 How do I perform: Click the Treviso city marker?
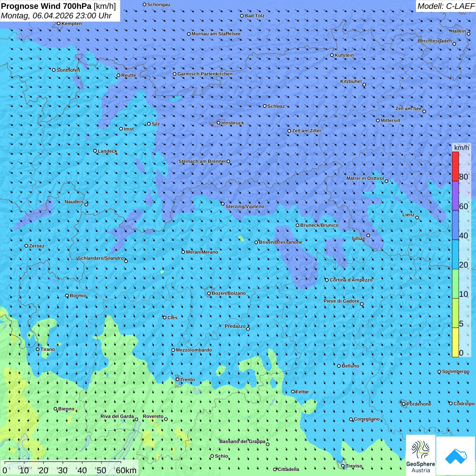coord(343,466)
